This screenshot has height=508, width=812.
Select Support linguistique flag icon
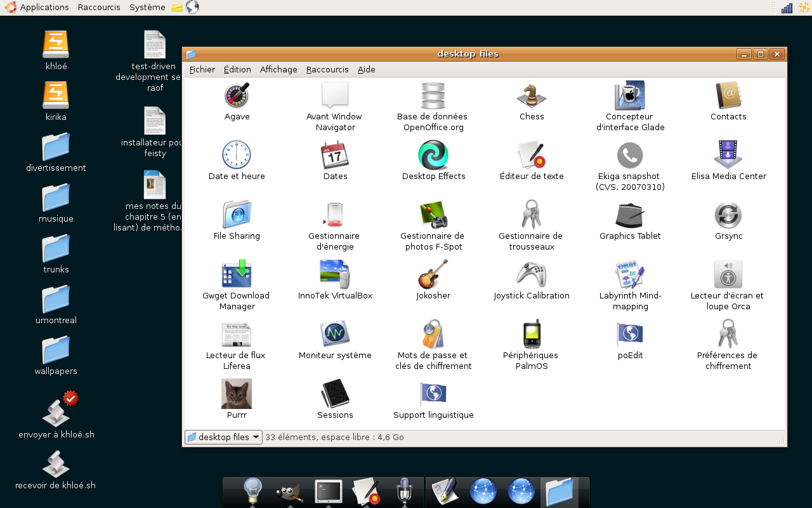click(433, 394)
